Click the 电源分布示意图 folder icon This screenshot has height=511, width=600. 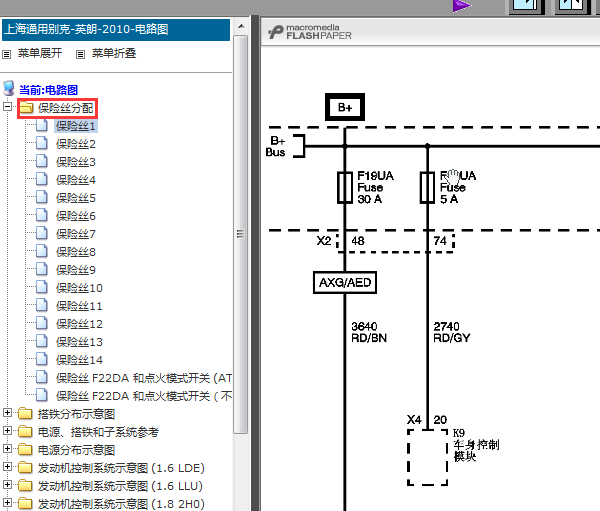coord(25,449)
